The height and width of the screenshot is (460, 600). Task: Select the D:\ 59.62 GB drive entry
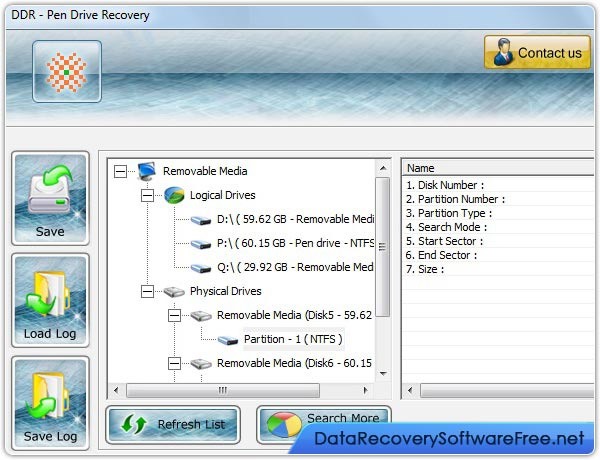[295, 219]
